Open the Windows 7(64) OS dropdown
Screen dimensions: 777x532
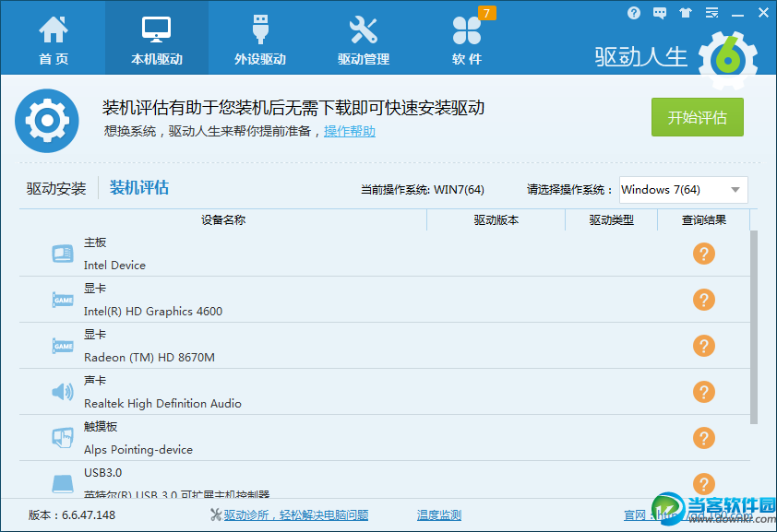[x=684, y=190]
